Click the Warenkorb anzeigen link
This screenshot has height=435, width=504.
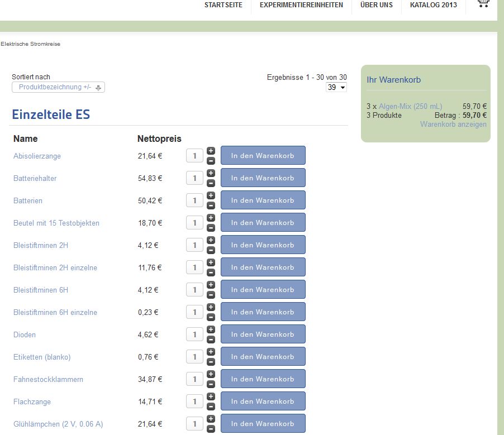(x=453, y=125)
